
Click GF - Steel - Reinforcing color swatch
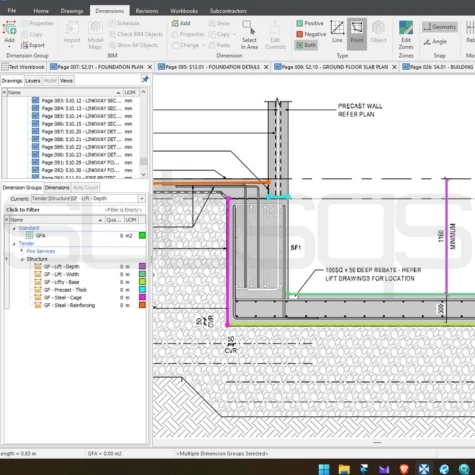coord(142,305)
